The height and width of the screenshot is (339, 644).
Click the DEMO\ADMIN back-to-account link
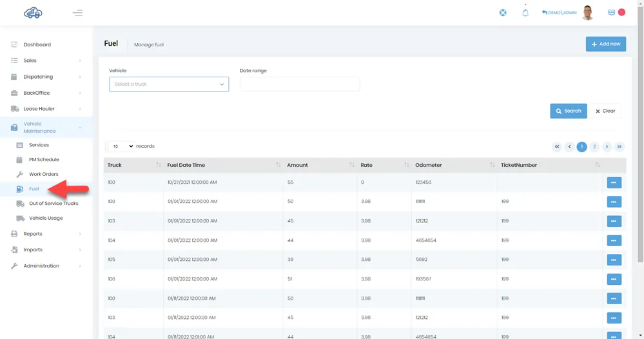(x=559, y=13)
